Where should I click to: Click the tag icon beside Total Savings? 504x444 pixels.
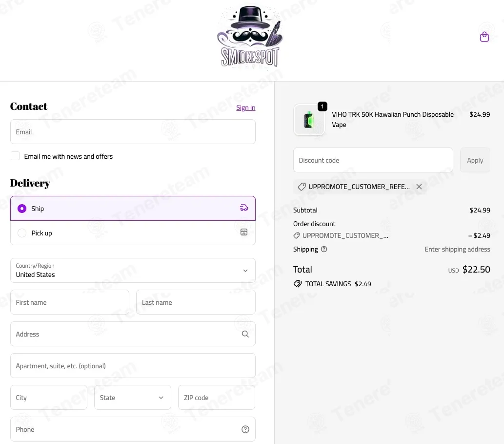(298, 284)
